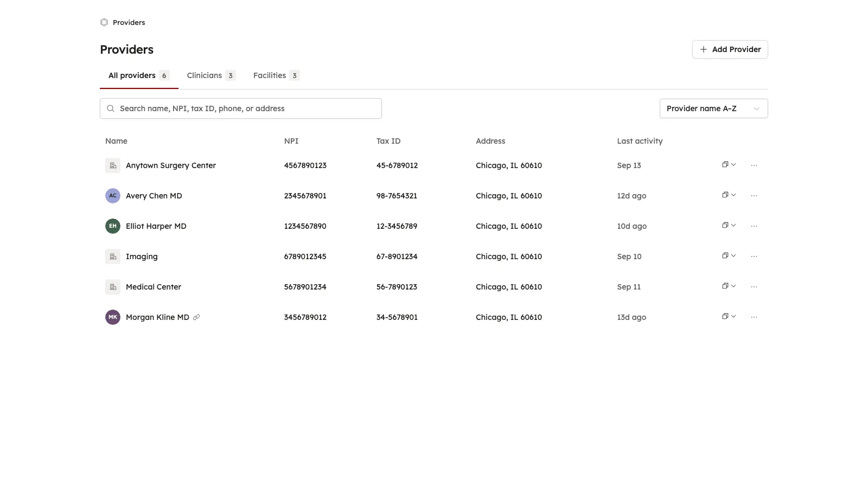Click Tax ID 45-6789012
868x488 pixels.
tap(397, 165)
